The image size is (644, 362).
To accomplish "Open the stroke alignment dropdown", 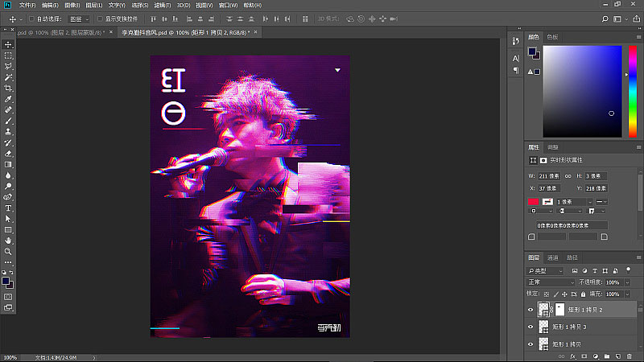I will 540,211.
